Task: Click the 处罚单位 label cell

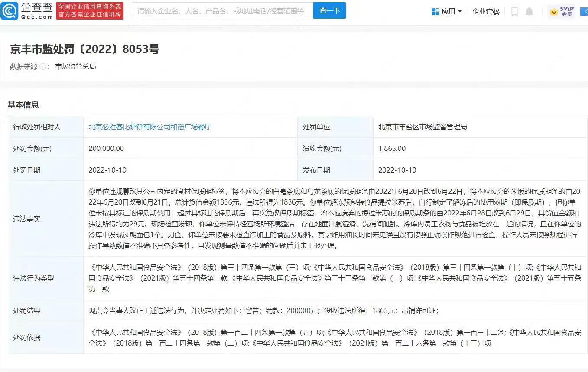Action: pos(335,127)
